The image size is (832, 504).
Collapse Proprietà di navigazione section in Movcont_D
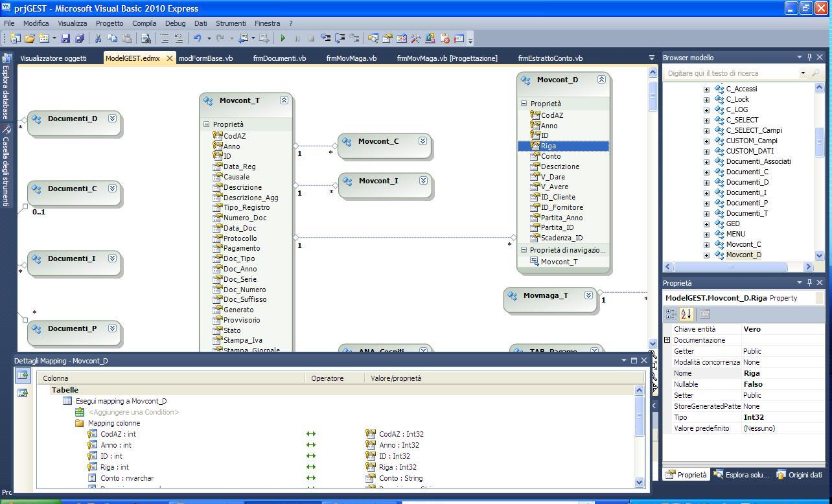click(524, 250)
